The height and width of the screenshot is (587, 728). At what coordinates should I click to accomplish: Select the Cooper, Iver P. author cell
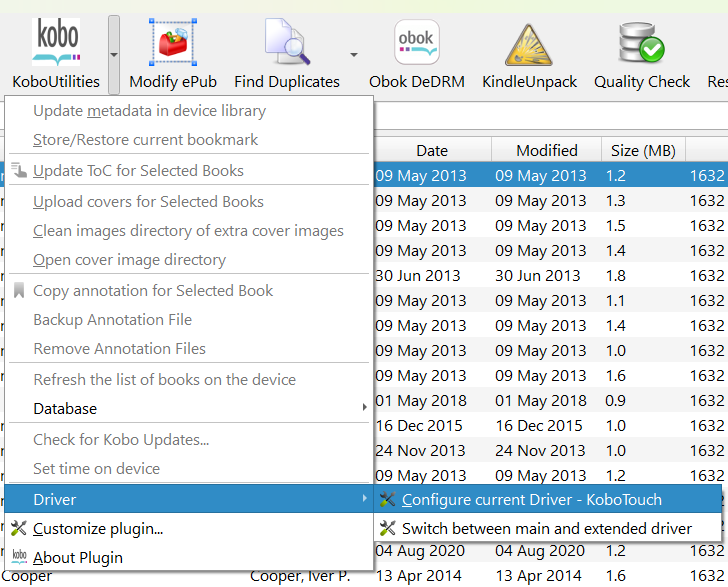pyautogui.click(x=300, y=576)
